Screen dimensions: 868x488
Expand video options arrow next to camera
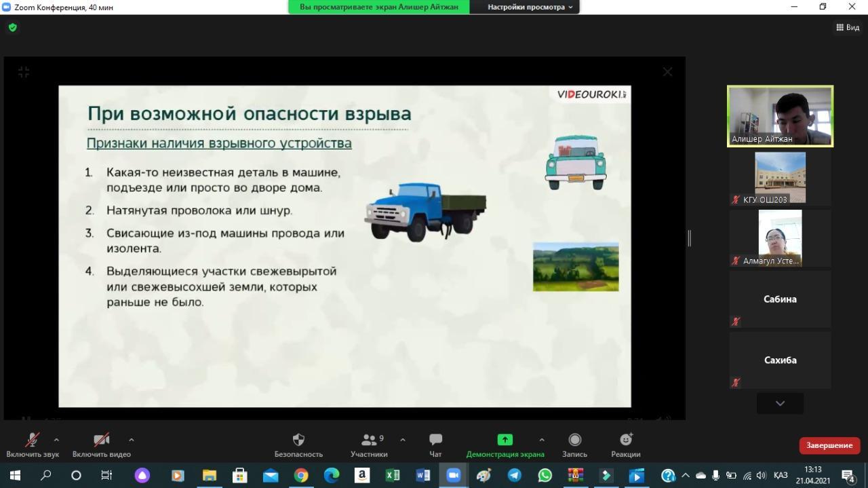131,440
